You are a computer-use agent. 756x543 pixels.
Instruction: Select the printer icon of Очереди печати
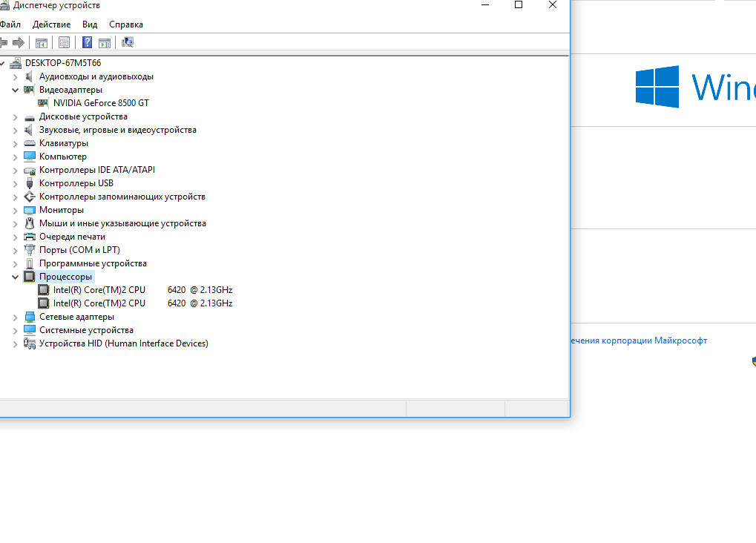pyautogui.click(x=30, y=237)
